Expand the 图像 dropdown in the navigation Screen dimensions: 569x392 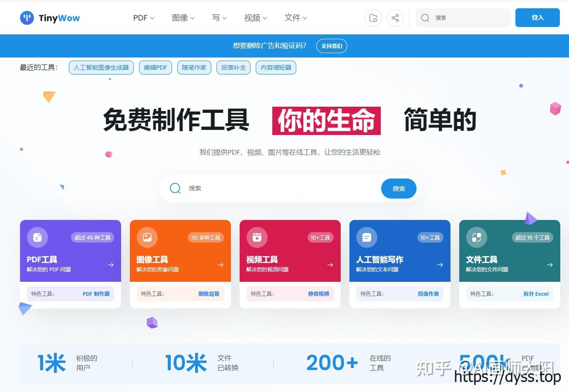pyautogui.click(x=183, y=18)
